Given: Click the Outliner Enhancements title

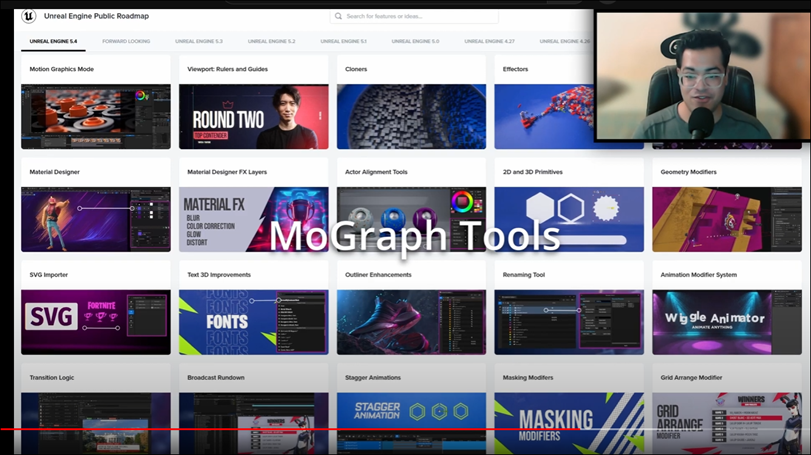Looking at the screenshot, I should (x=378, y=275).
